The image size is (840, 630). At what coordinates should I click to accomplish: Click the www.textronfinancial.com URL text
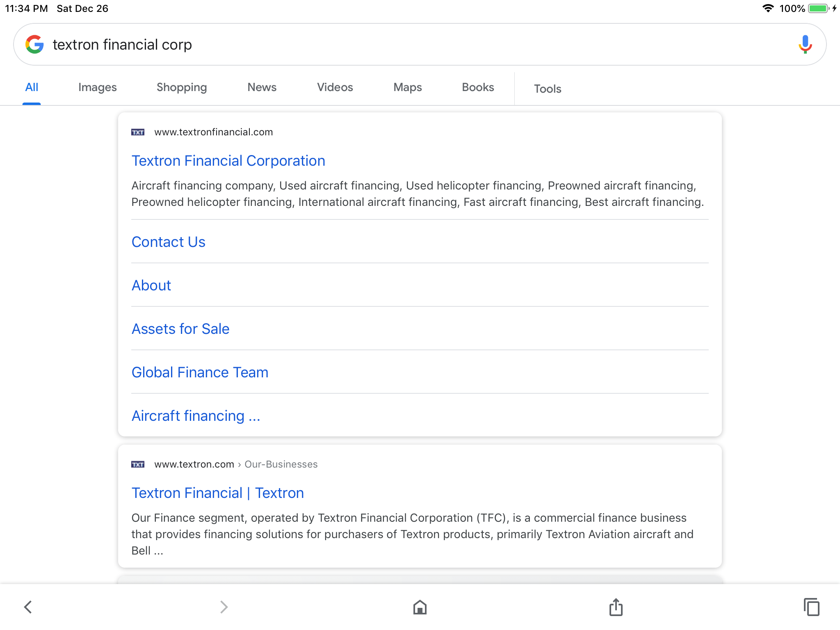point(214,132)
